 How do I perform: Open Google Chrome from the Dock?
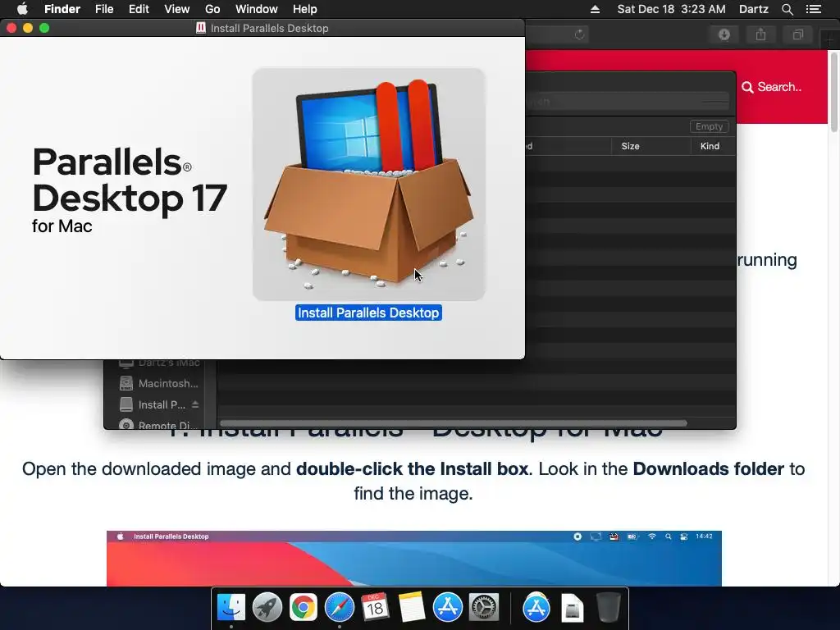coord(304,608)
